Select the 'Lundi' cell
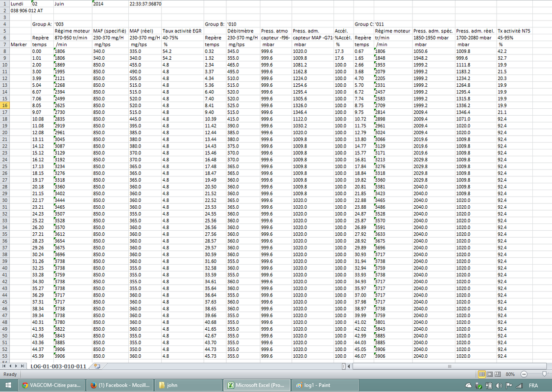Viewport: 552px width, 392px height. (21, 4)
